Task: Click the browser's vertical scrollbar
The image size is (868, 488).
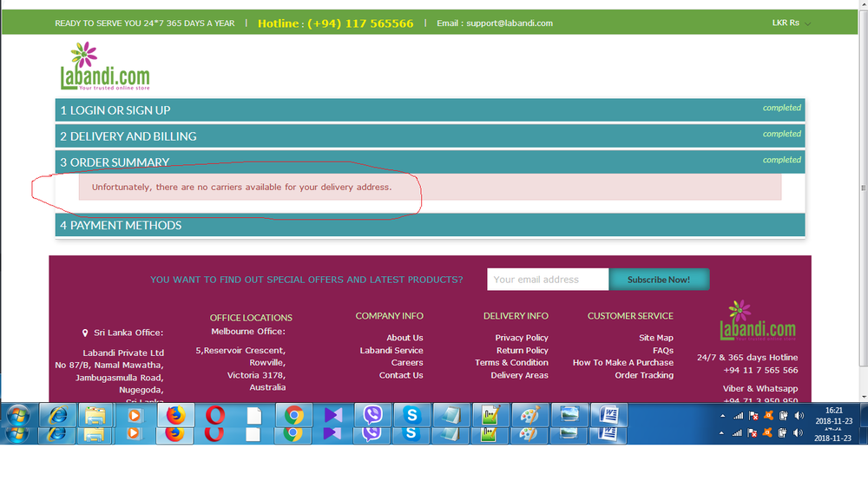Action: click(x=863, y=188)
